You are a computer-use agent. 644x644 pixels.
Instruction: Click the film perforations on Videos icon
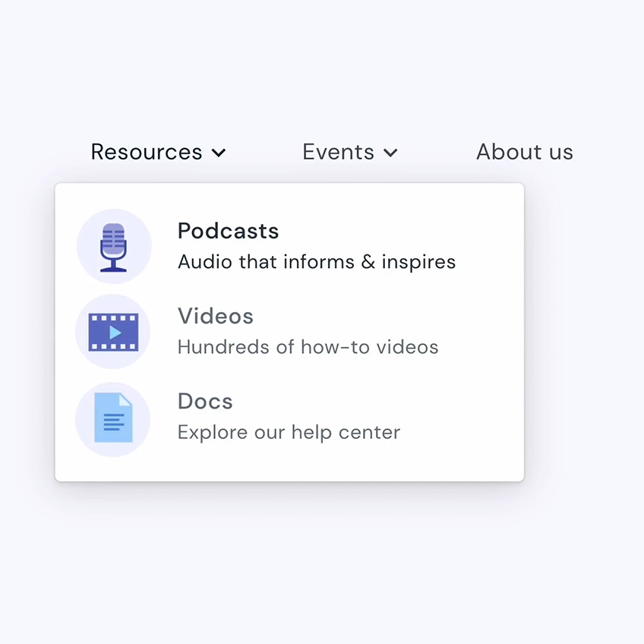(x=113, y=317)
